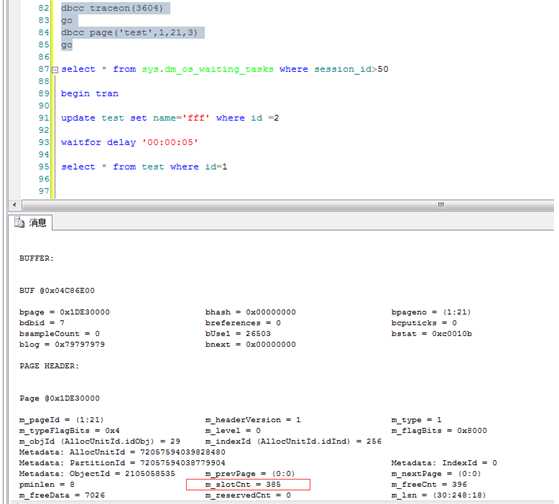This screenshot has height=504, width=559.
Task: Click 'session_id>50' on line 87
Action: pos(351,69)
